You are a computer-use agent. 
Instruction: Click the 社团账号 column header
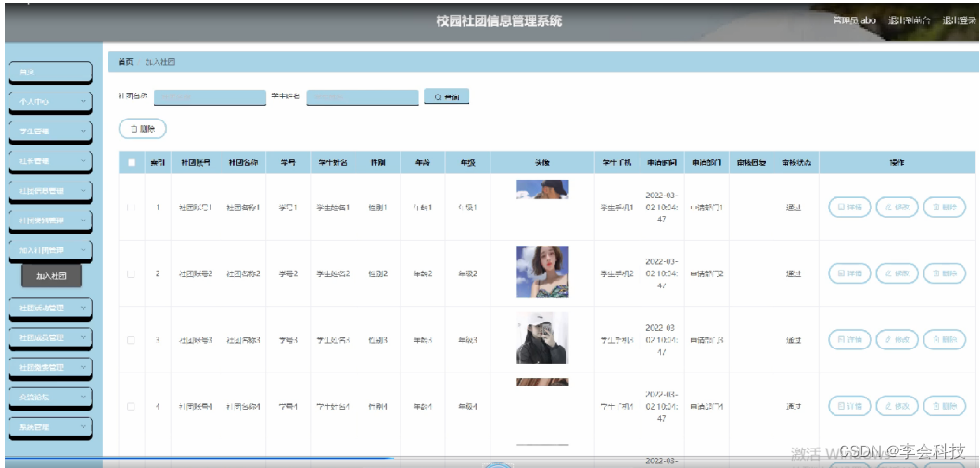[x=196, y=162]
